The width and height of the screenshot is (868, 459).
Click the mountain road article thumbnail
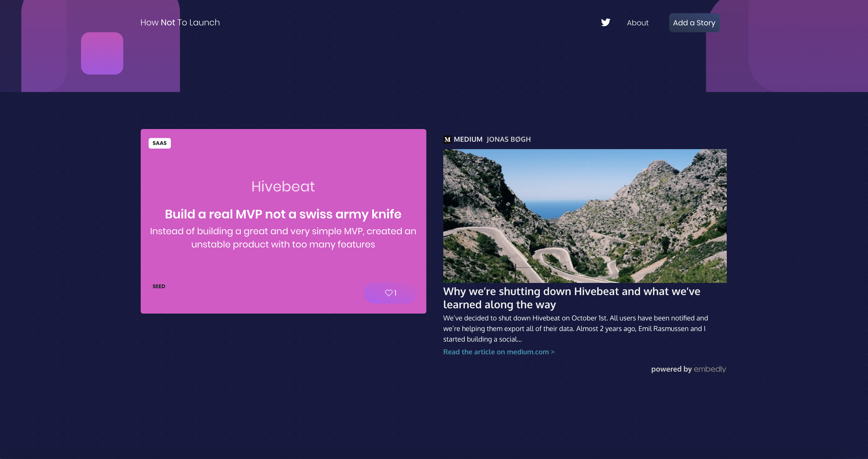585,216
